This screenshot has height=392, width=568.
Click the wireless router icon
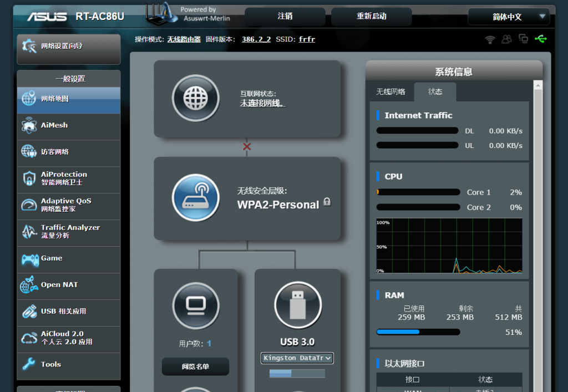point(196,197)
